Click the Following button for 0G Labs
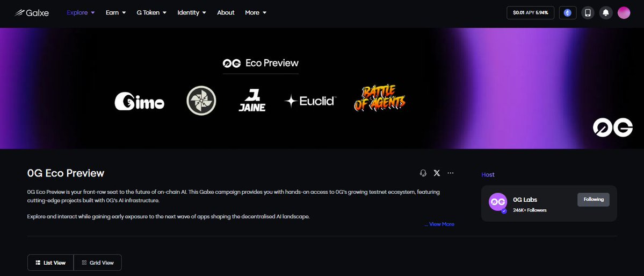This screenshot has width=644, height=276. (x=594, y=200)
